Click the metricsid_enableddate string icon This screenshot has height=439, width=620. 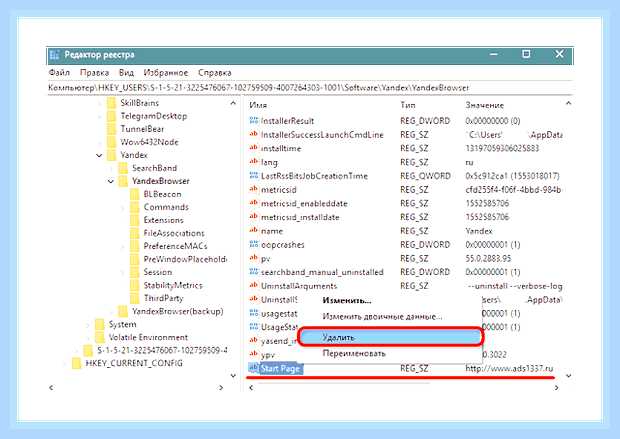click(253, 203)
